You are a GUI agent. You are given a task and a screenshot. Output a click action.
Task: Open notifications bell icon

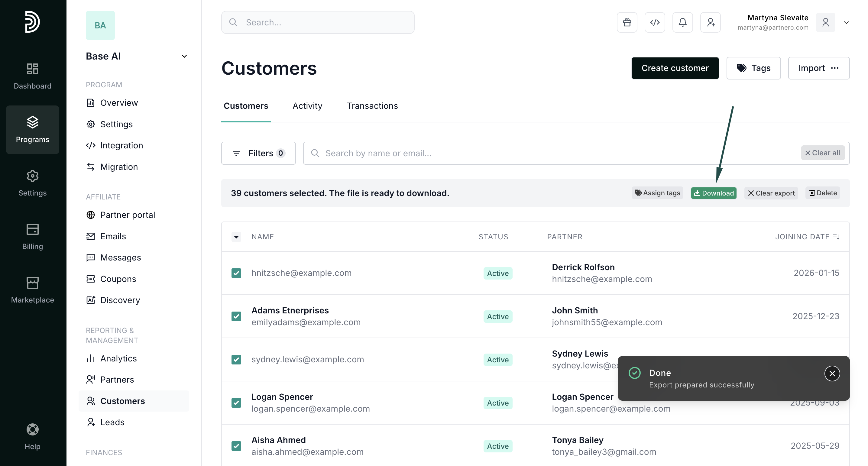(682, 22)
